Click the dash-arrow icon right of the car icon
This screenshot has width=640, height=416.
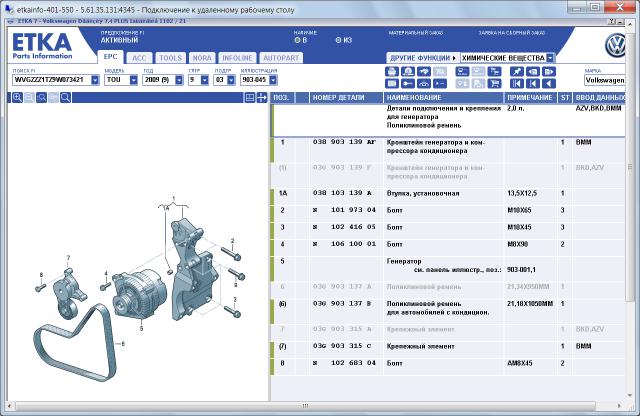440,84
